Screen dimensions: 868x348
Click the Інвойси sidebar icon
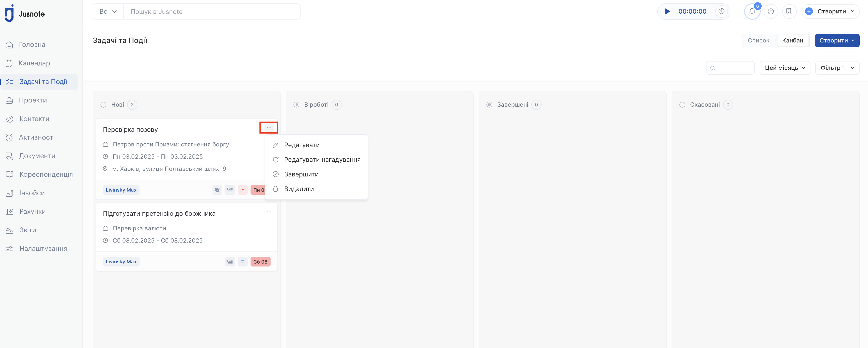click(10, 193)
